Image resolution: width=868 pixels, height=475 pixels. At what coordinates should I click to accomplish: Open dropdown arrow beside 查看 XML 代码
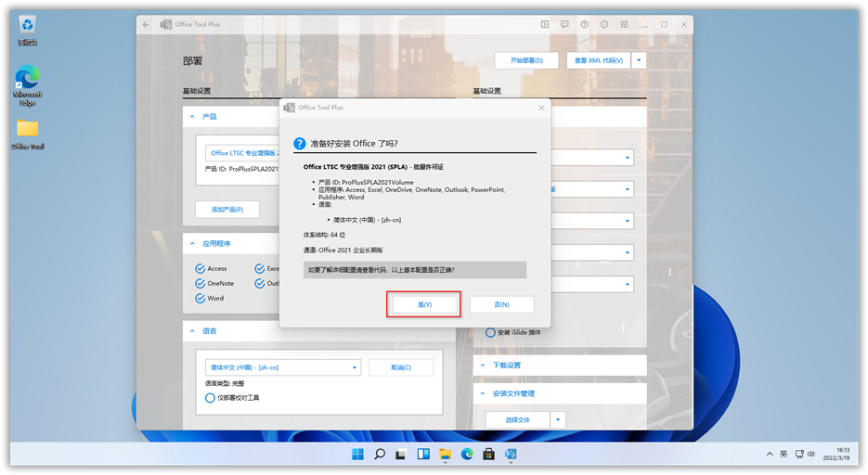639,60
